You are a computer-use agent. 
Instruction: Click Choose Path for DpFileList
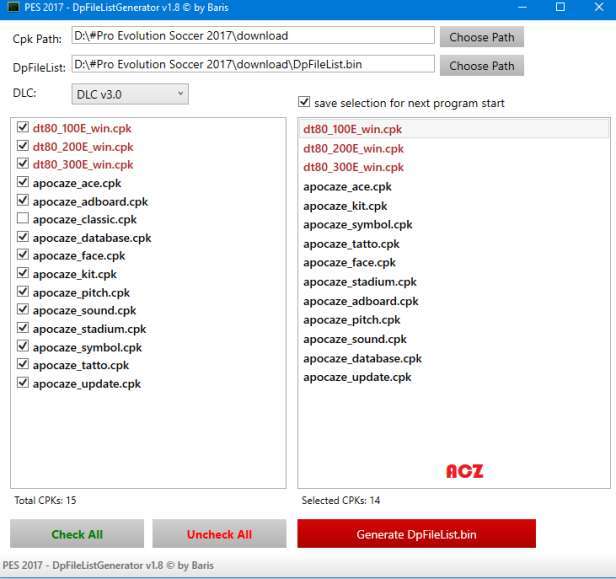point(481,66)
